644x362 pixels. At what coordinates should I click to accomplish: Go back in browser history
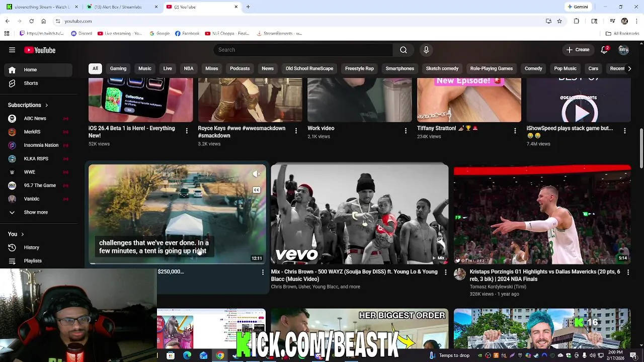(x=7, y=21)
